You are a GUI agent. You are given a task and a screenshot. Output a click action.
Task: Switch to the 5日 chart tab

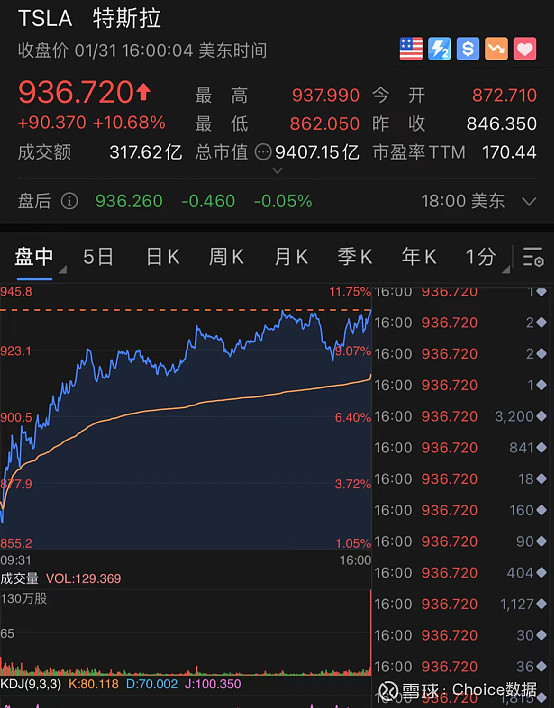[x=98, y=257]
